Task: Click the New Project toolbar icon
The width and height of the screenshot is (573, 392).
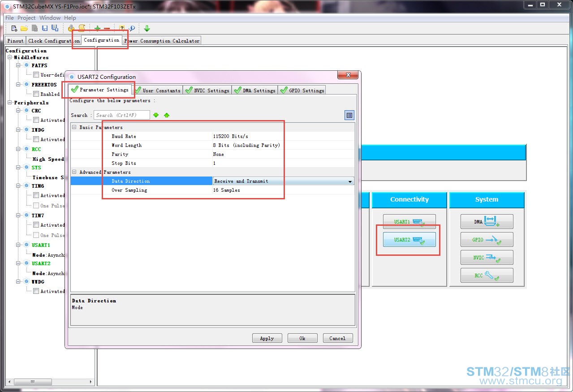Action: (x=14, y=28)
